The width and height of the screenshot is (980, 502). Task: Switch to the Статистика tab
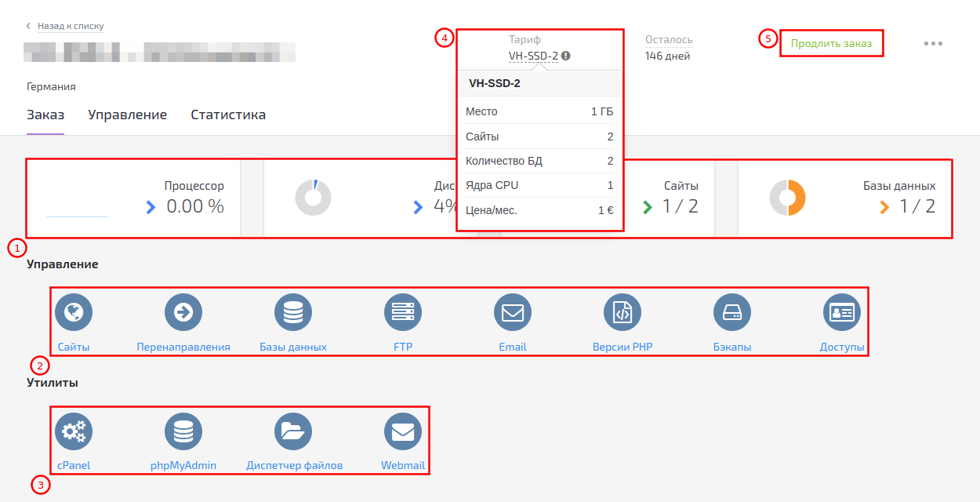(228, 115)
